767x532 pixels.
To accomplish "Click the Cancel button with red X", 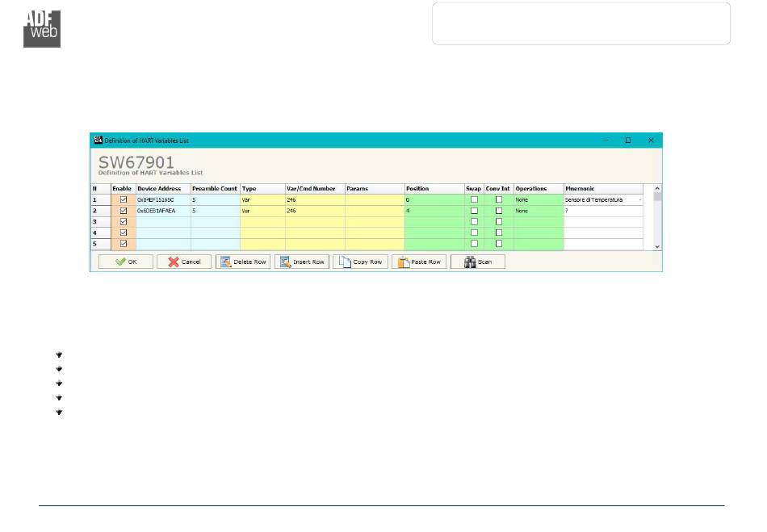I will [x=184, y=262].
